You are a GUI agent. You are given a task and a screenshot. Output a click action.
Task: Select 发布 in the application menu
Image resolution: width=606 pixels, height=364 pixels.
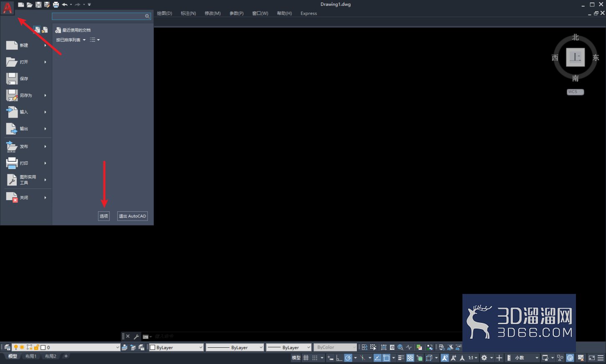26,147
